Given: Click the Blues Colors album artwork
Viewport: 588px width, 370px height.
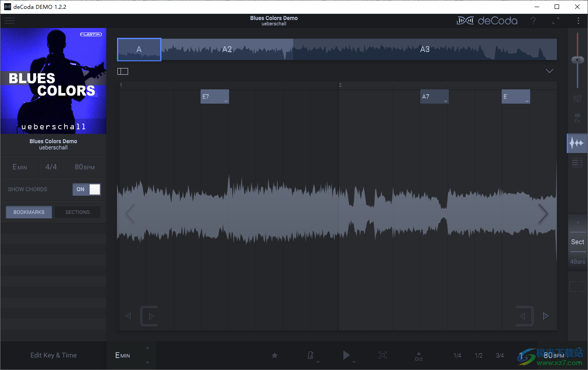Looking at the screenshot, I should tap(53, 81).
